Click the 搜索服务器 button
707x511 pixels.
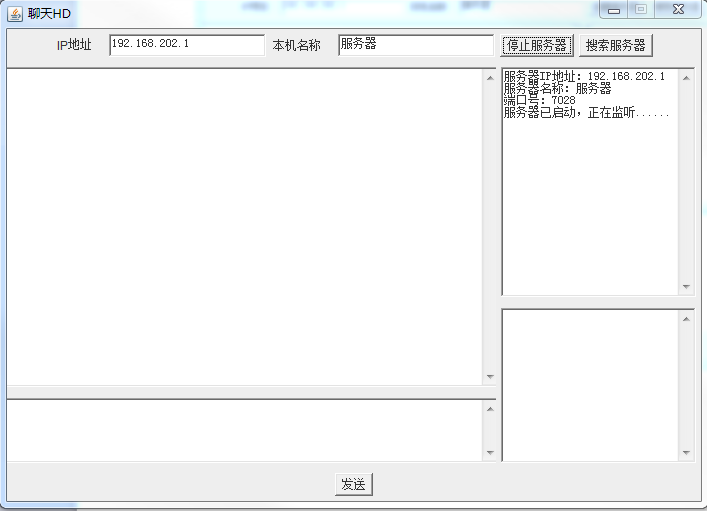click(615, 46)
